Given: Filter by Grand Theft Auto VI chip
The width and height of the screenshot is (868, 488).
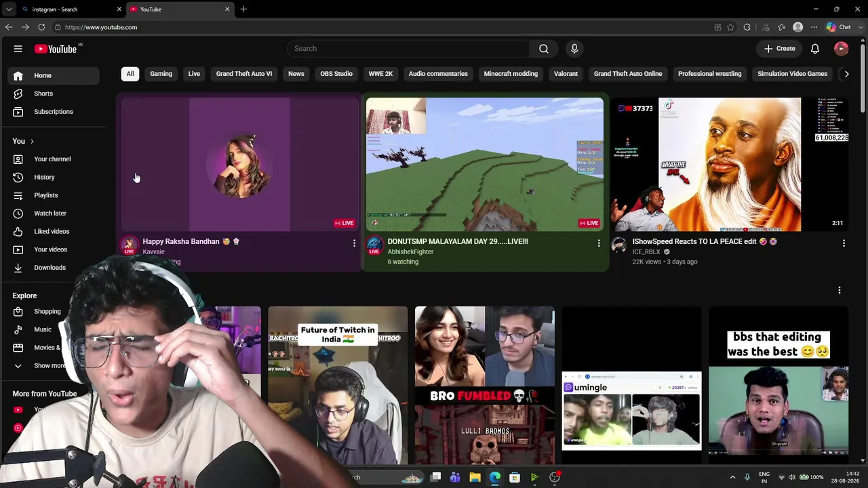Looking at the screenshot, I should point(244,74).
